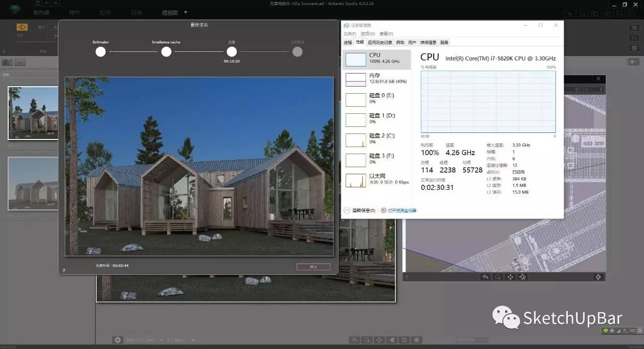Click refresh icon in bottom preview toolbar
644x349 pixels.
point(405,340)
